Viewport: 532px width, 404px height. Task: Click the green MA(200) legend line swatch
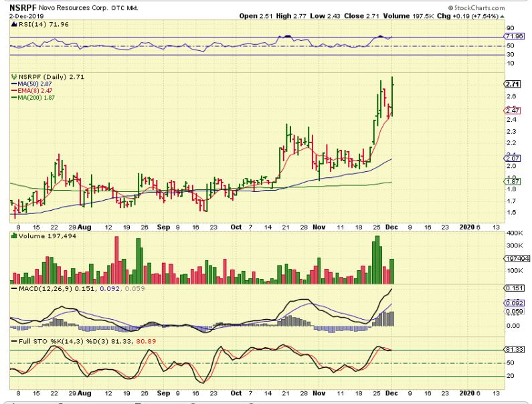14,98
